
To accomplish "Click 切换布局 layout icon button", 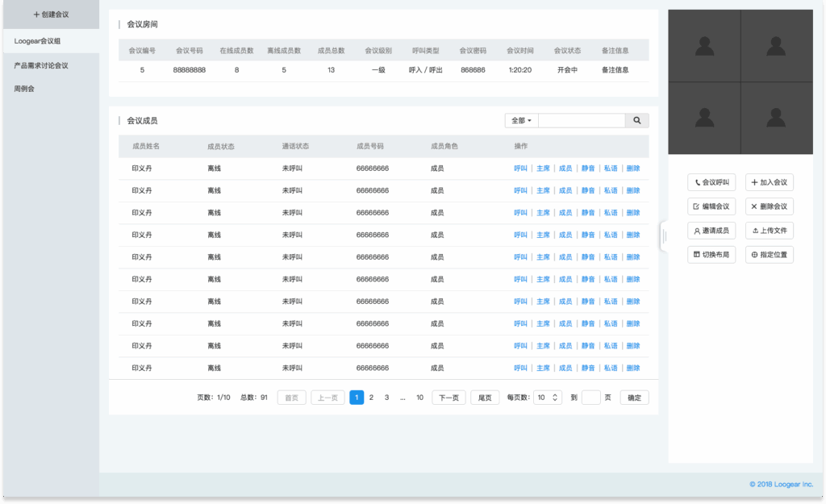I will tap(711, 255).
